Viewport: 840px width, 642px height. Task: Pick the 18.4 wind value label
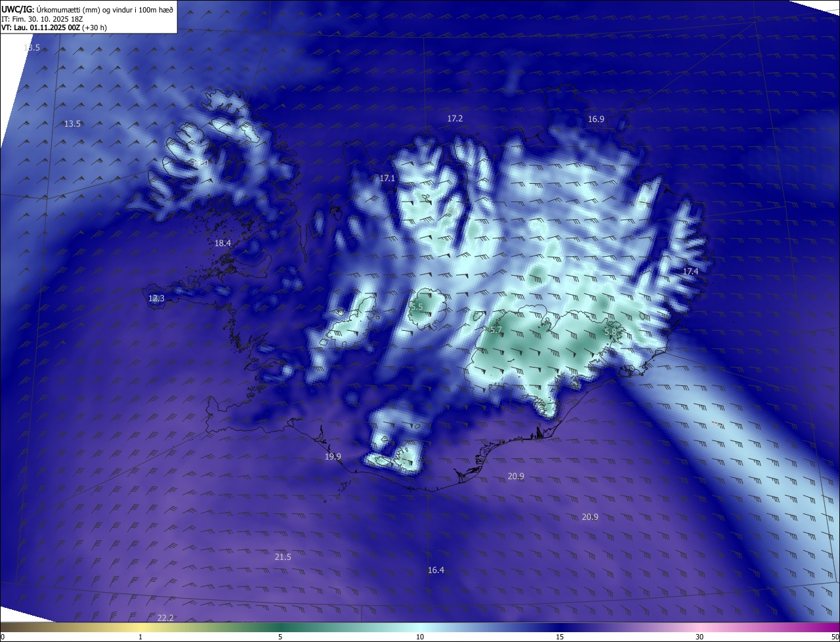coord(222,243)
